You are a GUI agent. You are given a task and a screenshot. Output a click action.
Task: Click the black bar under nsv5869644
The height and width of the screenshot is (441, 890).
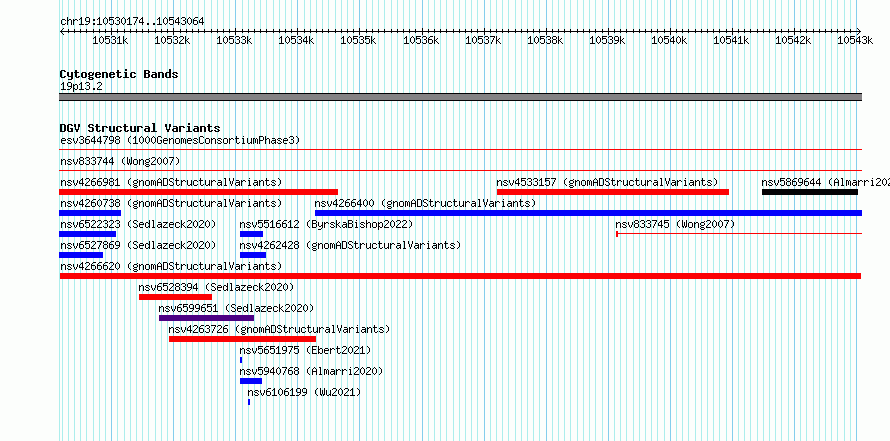[x=810, y=192]
